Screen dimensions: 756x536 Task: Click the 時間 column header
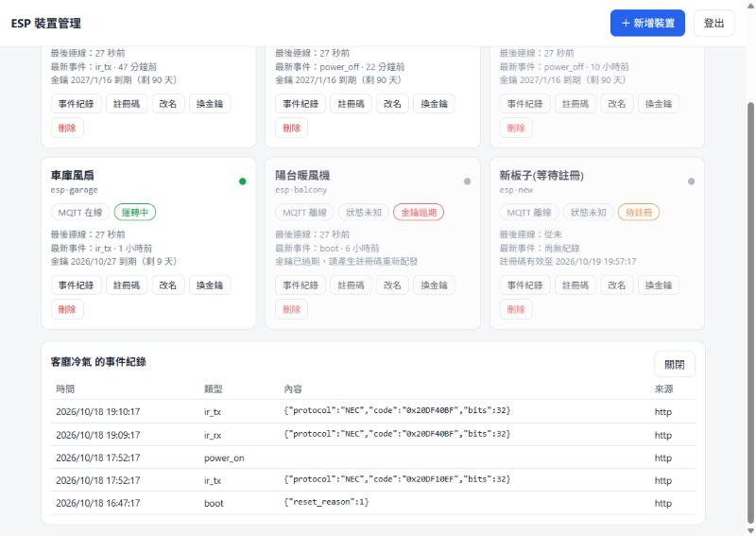click(65, 389)
